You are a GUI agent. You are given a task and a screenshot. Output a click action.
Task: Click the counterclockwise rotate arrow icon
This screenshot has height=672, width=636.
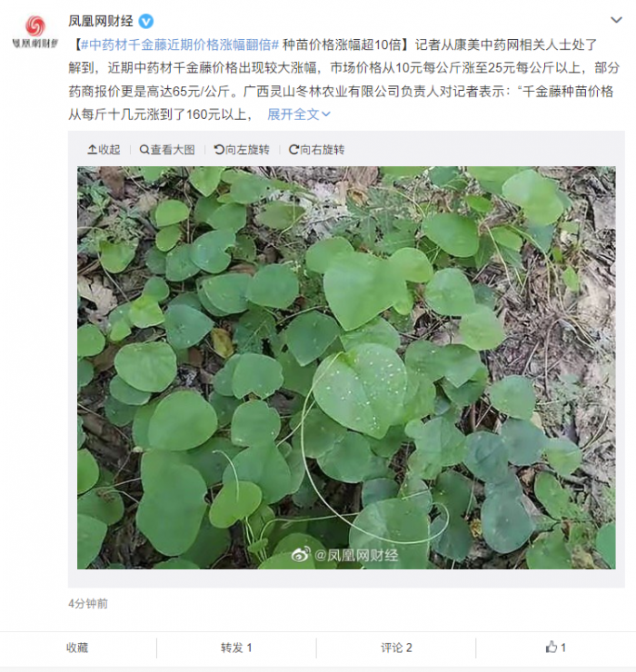[219, 150]
